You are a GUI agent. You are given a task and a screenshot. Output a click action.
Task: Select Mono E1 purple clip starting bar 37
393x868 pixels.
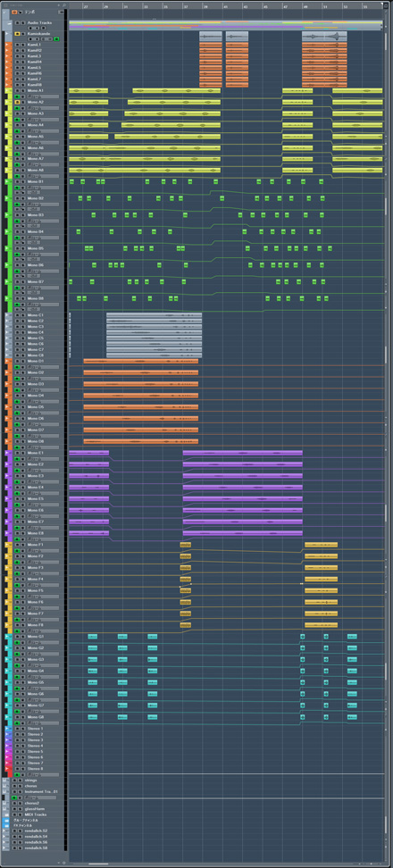point(242,453)
